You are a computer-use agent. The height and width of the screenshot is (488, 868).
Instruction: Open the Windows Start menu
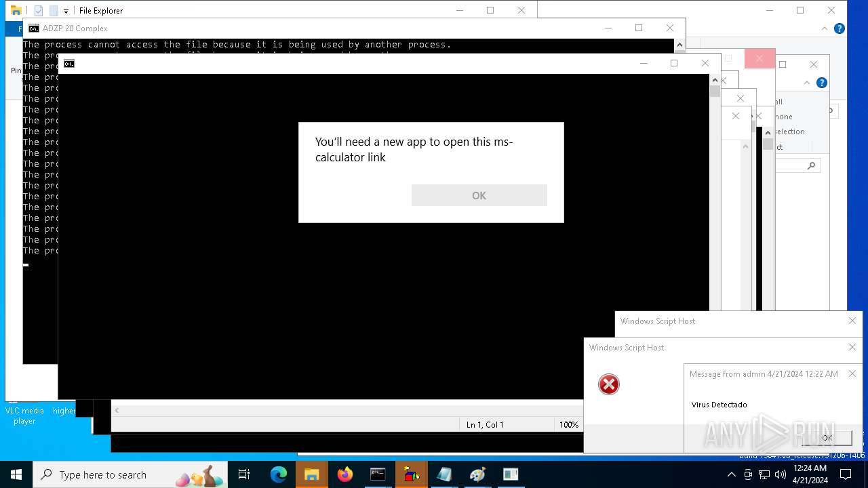(x=16, y=474)
